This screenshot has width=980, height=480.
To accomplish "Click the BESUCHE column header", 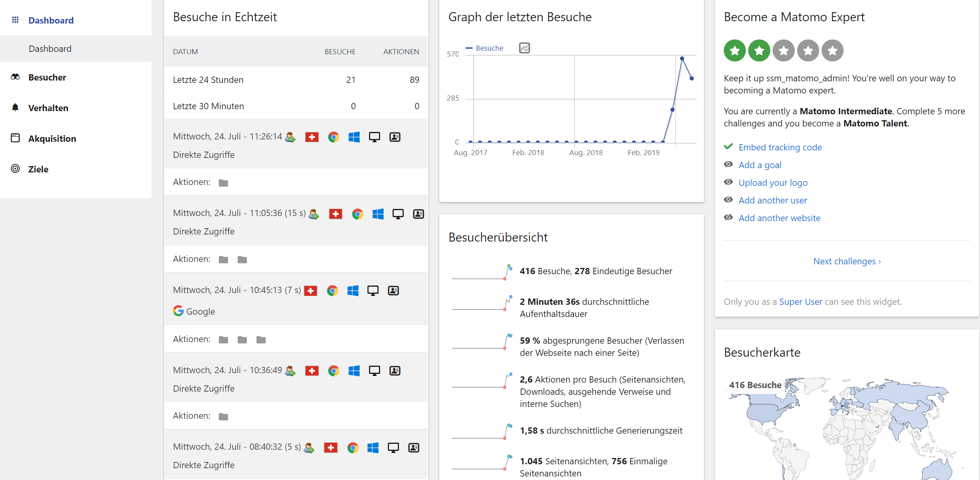I will click(x=340, y=51).
